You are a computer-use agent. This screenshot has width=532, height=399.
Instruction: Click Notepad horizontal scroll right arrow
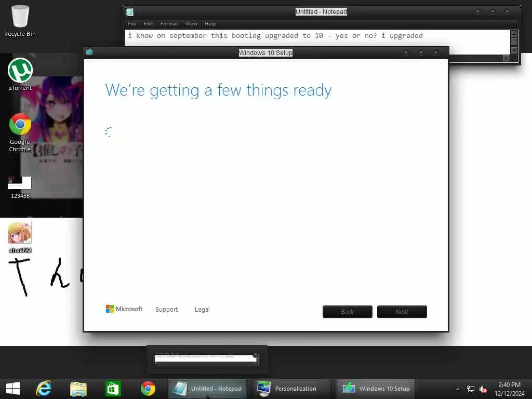point(506,58)
